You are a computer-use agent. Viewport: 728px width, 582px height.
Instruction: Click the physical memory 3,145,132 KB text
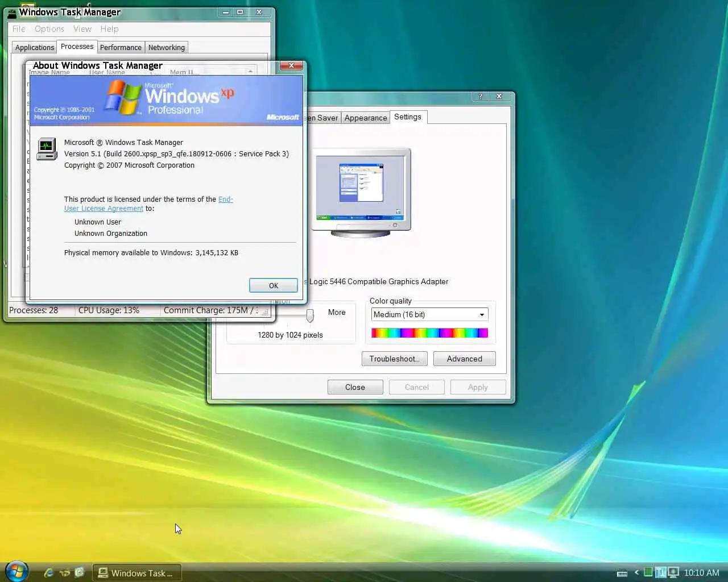pyautogui.click(x=151, y=253)
